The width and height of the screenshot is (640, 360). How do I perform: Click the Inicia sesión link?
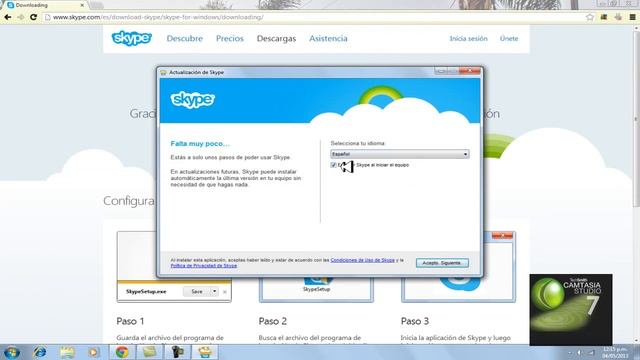click(x=469, y=38)
